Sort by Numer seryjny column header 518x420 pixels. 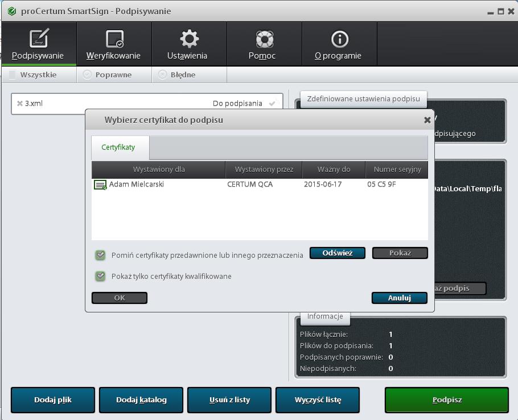tap(397, 170)
